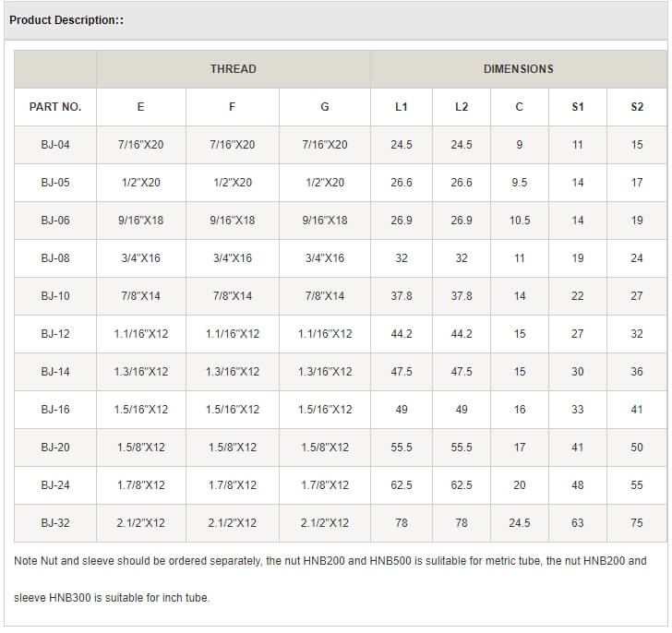Click the PART NO. column header
Screen dimensions: 672x633
coord(55,107)
